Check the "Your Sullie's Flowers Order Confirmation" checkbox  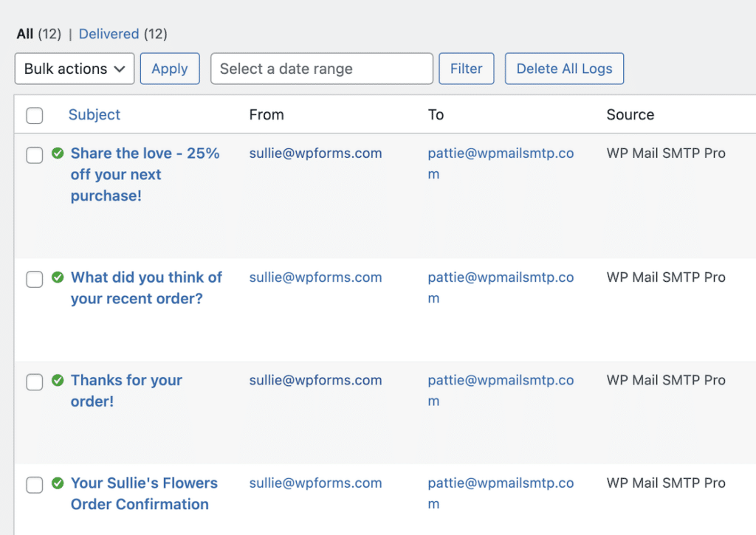tap(34, 485)
